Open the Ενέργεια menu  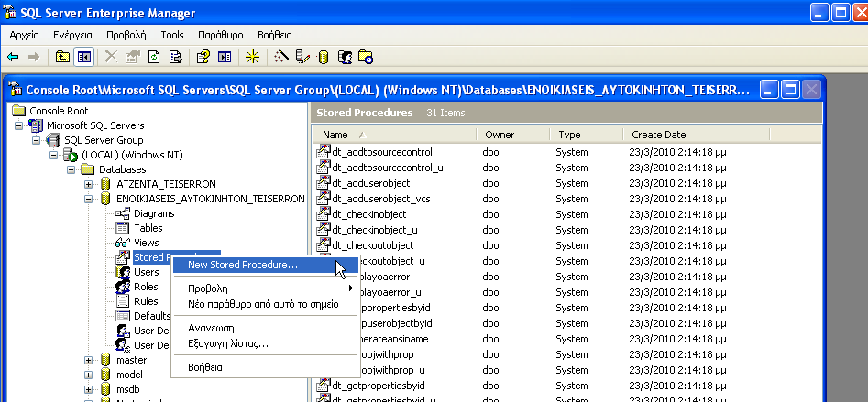[72, 35]
